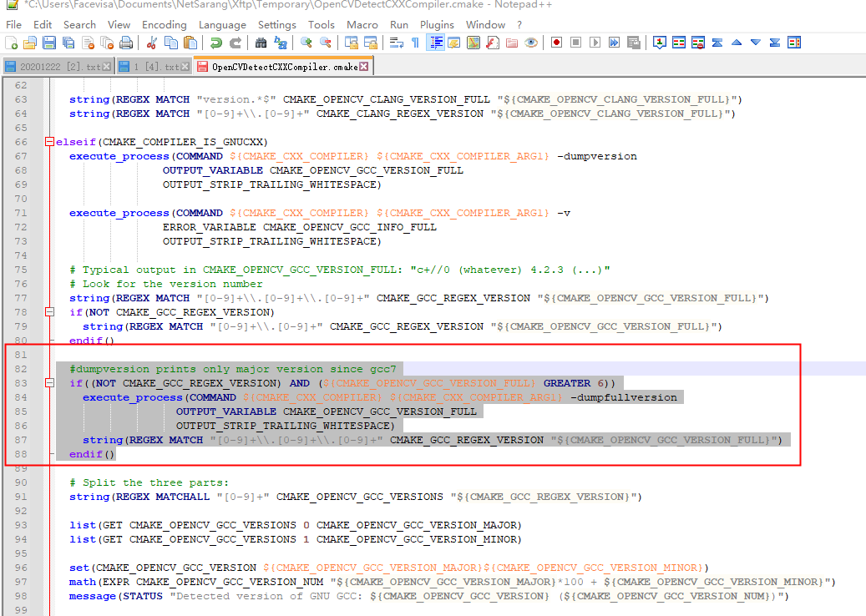The width and height of the screenshot is (866, 616).
Task: Click the blue marker with number 1 icon
Action: [x=660, y=43]
